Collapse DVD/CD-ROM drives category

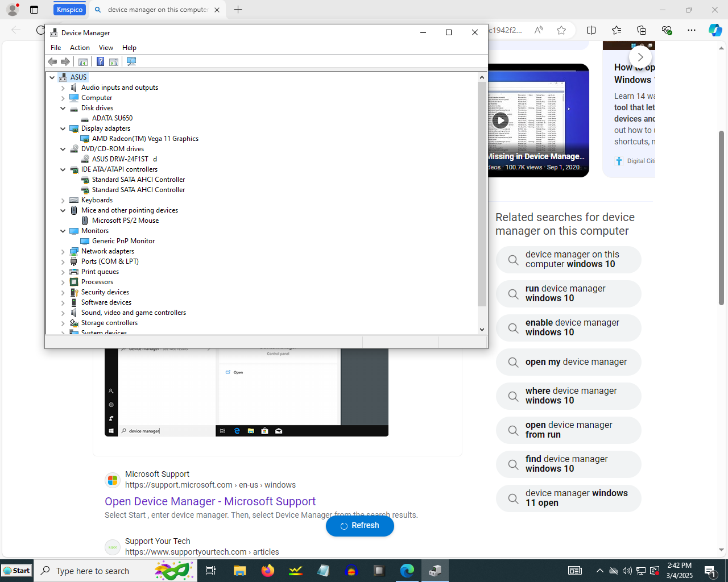click(63, 149)
